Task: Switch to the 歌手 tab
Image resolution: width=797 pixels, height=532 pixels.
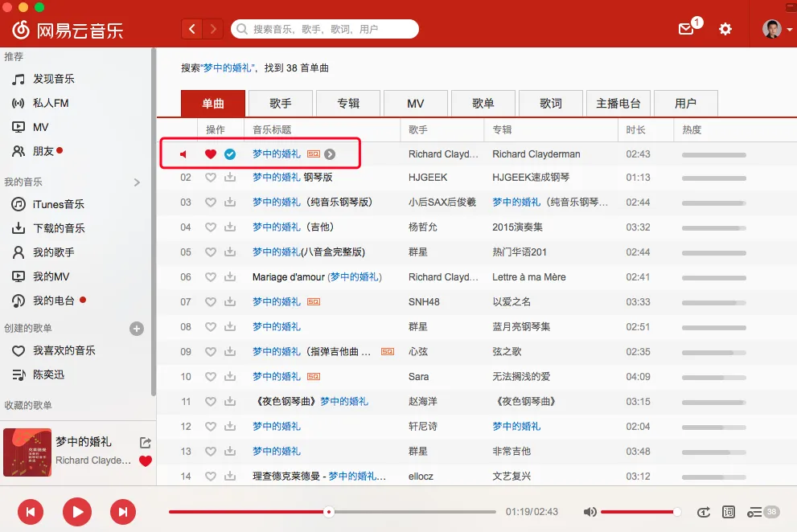Action: point(281,104)
